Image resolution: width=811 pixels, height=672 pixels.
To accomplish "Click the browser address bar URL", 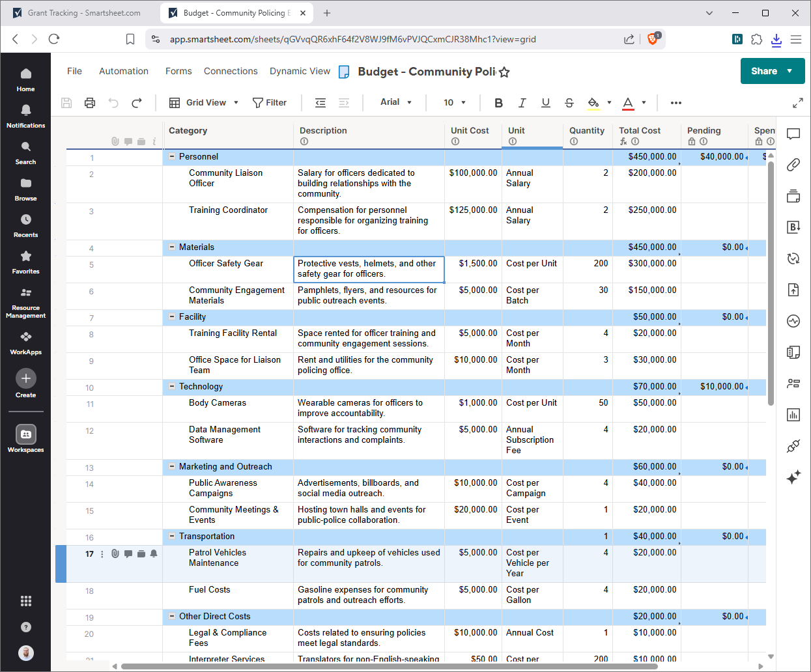I will (x=352, y=39).
